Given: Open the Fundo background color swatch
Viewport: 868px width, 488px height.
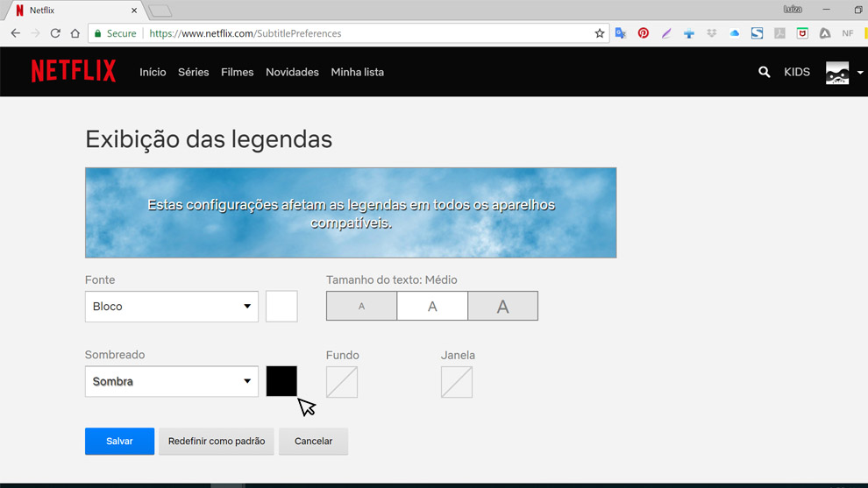Looking at the screenshot, I should click(342, 382).
